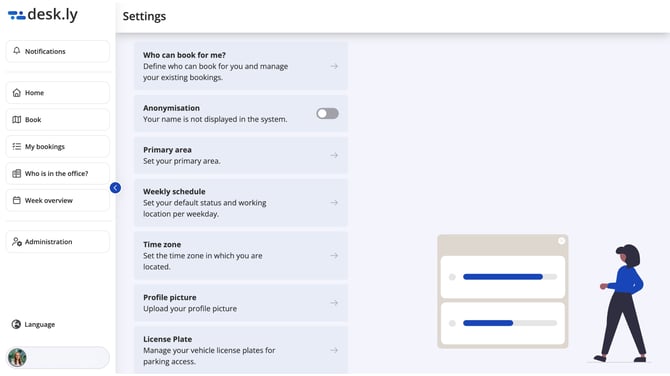Image resolution: width=670 pixels, height=376 pixels.
Task: Open the Who can book for me arrow
Action: coord(334,66)
